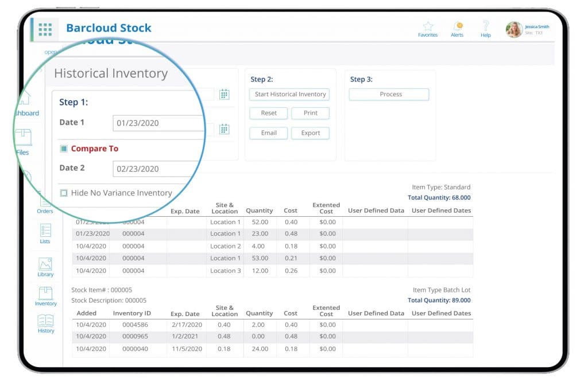Viewport: 588px width, 378px height.
Task: Click Jessica Smith profile avatar
Action: tap(514, 29)
